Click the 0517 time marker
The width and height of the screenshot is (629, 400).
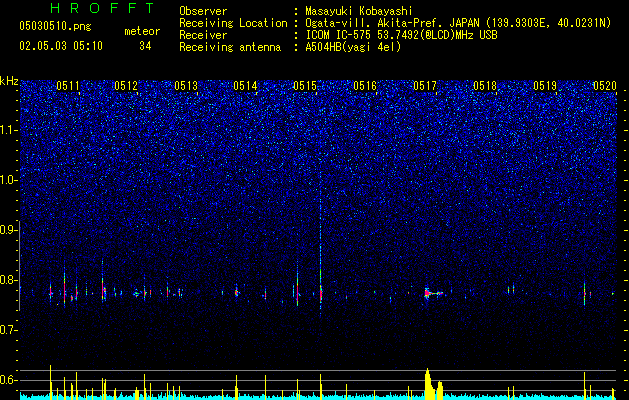coord(425,86)
